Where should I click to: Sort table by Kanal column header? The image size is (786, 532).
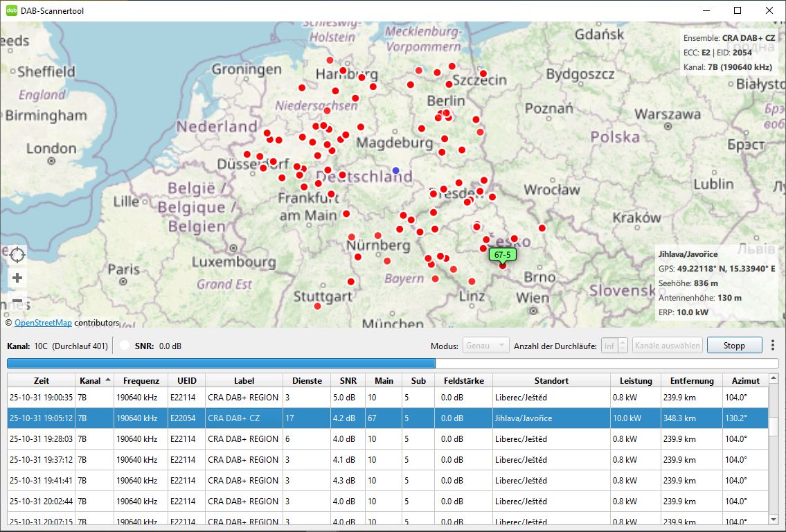[94, 380]
